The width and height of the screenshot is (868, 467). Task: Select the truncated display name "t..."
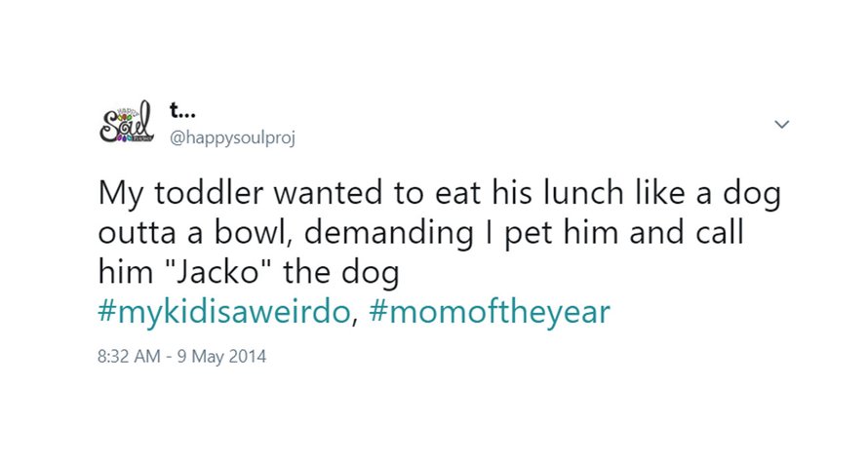point(182,111)
